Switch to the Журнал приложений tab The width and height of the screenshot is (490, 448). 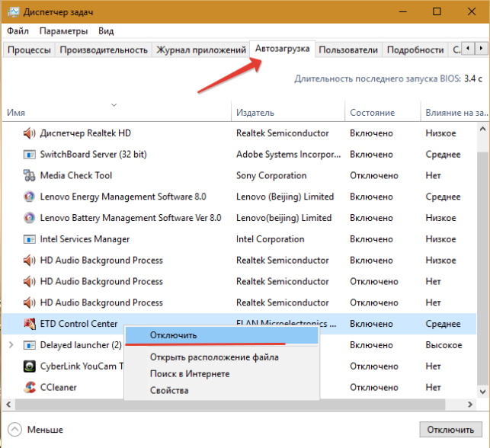(x=201, y=50)
